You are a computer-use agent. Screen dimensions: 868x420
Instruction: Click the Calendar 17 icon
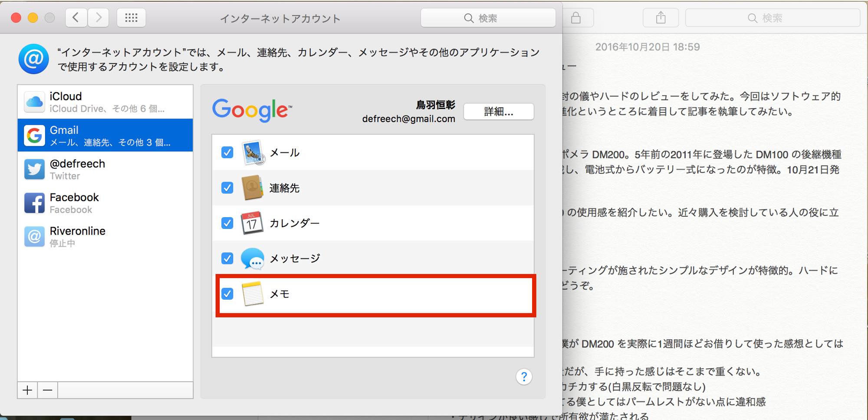pos(252,223)
